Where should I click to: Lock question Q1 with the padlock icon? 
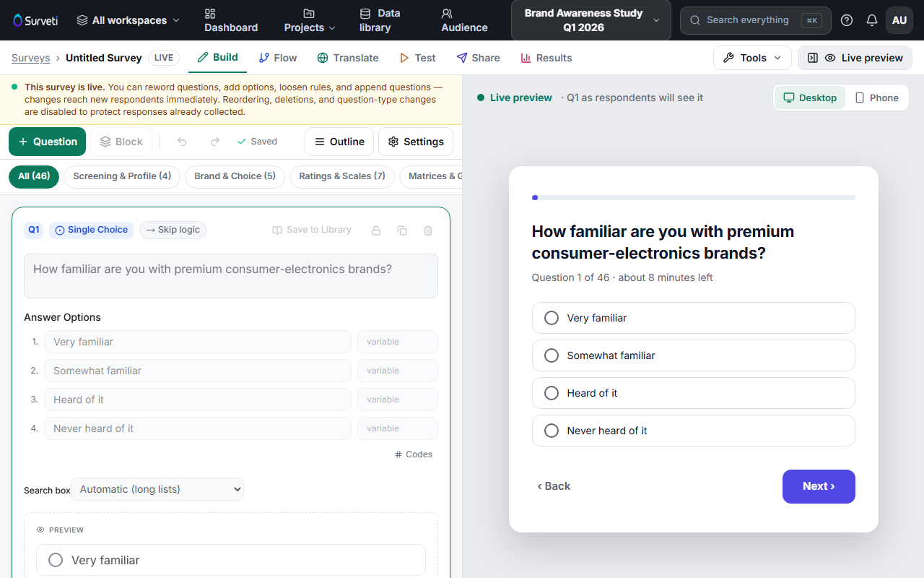click(x=376, y=230)
